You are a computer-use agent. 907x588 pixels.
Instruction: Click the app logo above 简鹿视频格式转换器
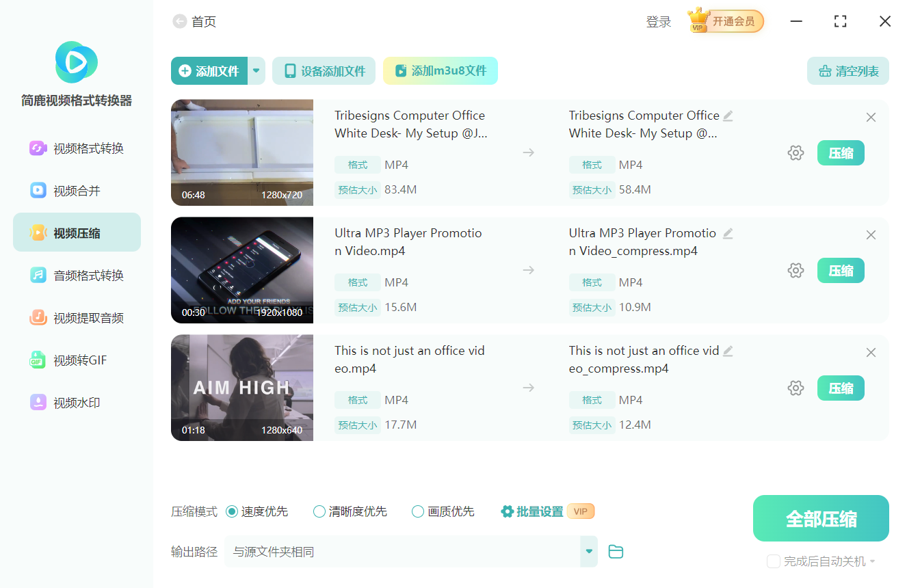coord(76,62)
